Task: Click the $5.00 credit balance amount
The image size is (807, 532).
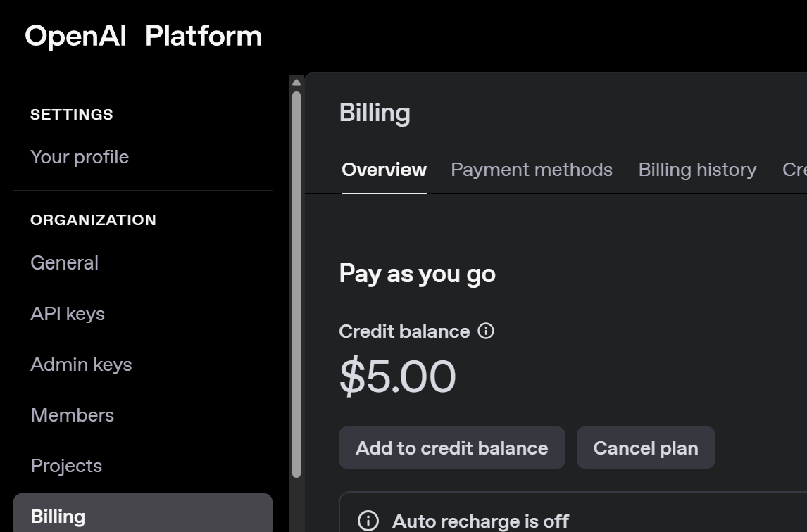Action: (x=398, y=376)
